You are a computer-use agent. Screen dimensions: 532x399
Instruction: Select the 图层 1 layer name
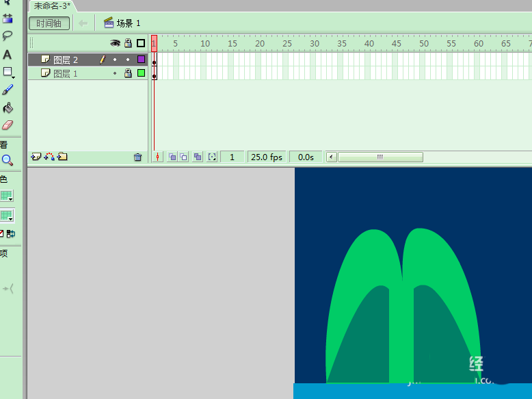tap(66, 74)
